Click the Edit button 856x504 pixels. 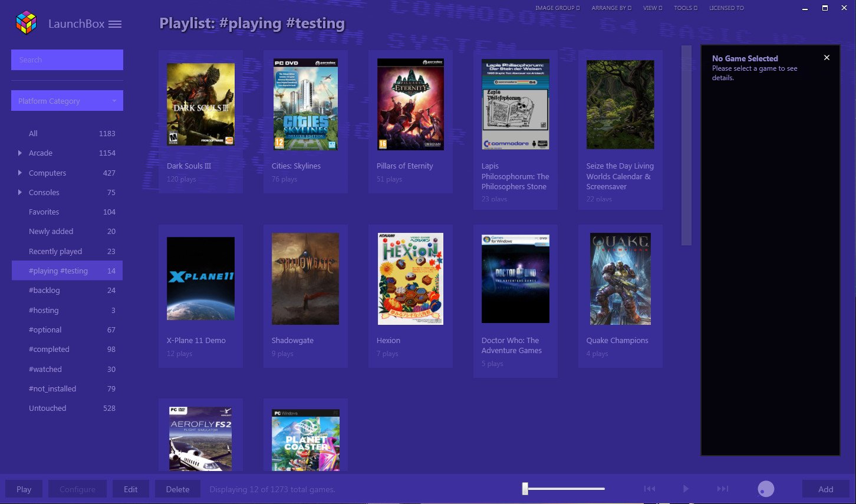[x=131, y=489]
